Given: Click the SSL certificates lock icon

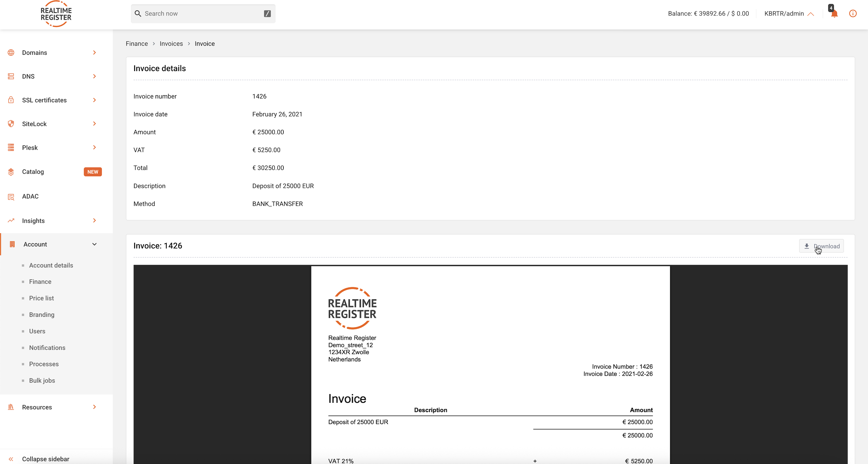Looking at the screenshot, I should [x=11, y=100].
